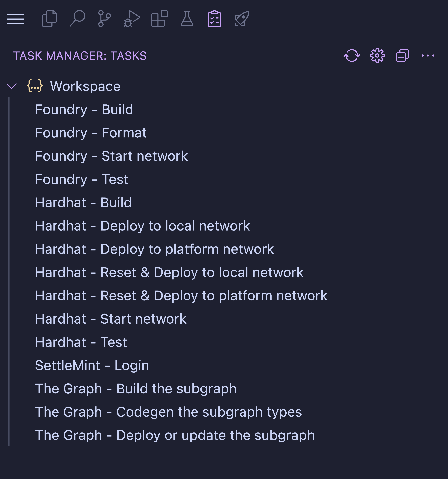Open the more actions ellipsis menu
448x479 pixels.
point(428,56)
